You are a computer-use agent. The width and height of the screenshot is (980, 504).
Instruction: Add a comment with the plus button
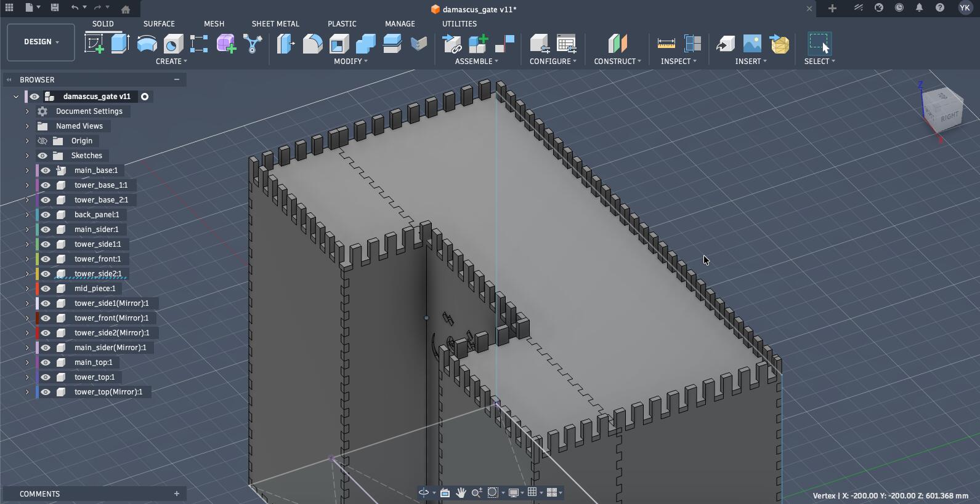point(177,494)
